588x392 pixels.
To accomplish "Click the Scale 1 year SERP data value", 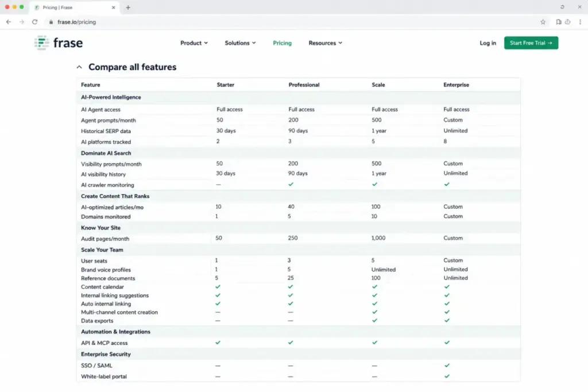I will point(379,131).
